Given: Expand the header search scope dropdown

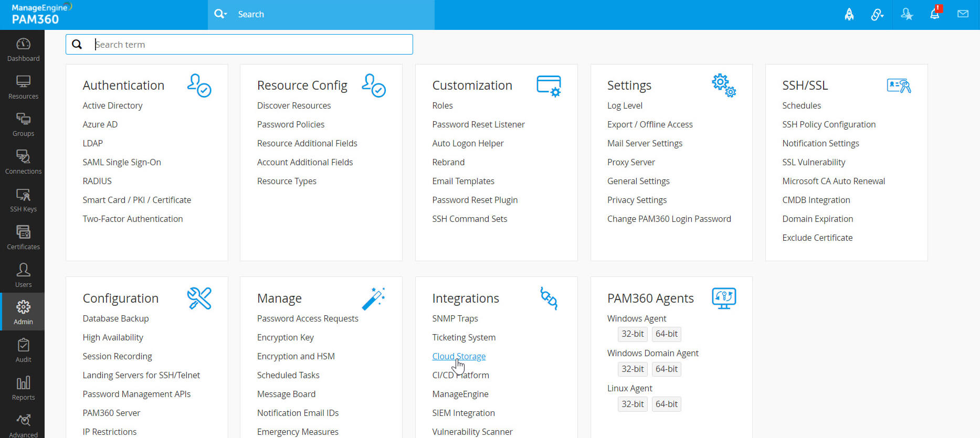Looking at the screenshot, I should (221, 14).
